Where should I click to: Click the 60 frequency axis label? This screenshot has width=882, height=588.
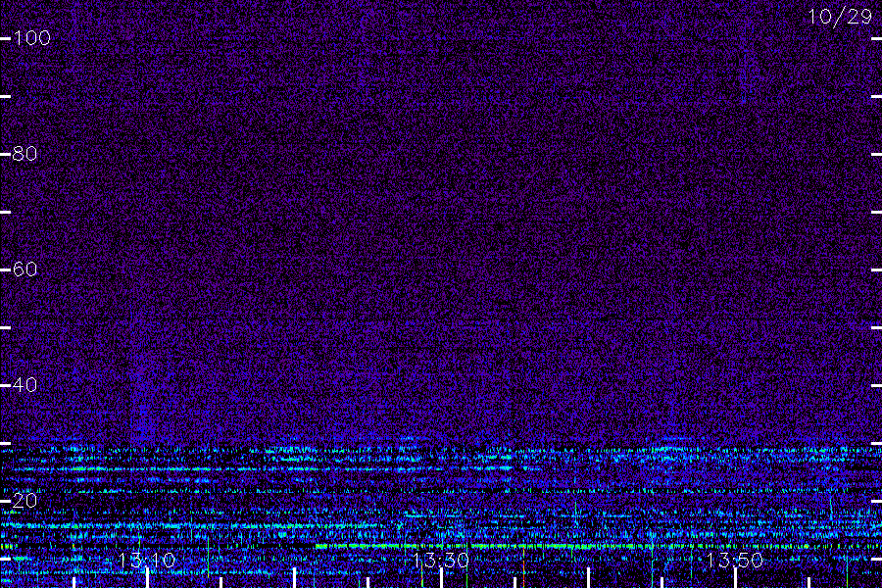click(x=24, y=269)
